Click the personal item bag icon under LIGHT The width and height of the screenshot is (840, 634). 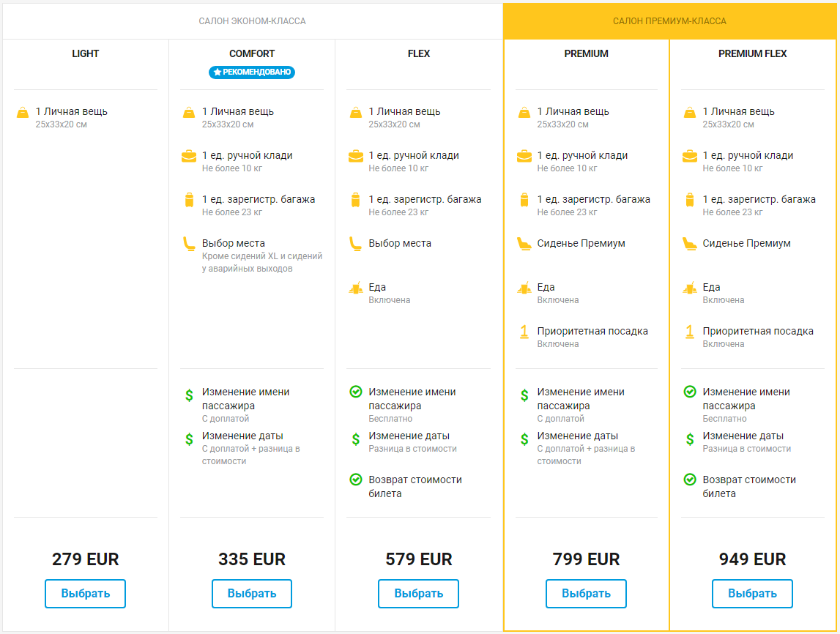click(23, 113)
